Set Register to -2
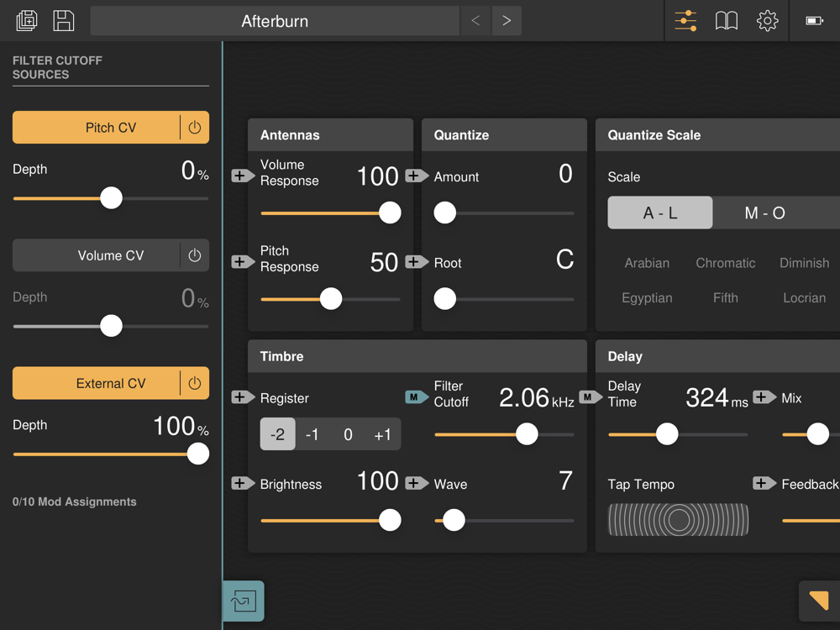 pos(277,434)
